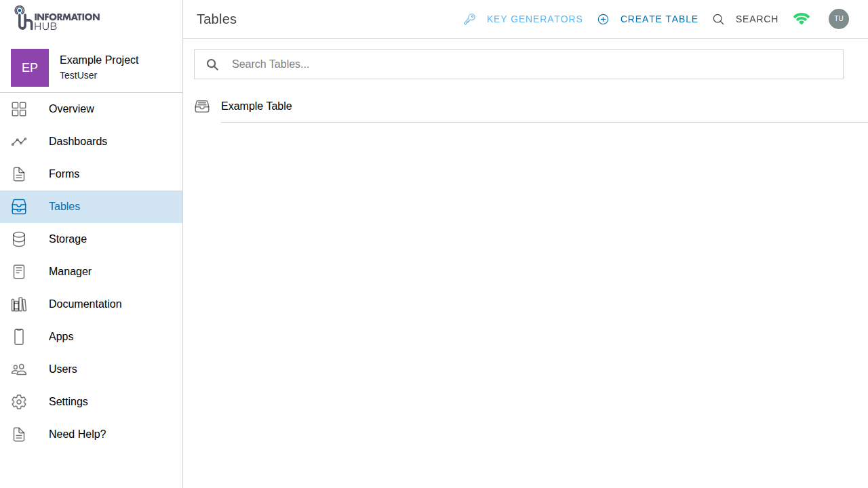Click the Dashboards chart icon
868x488 pixels.
pos(19,142)
